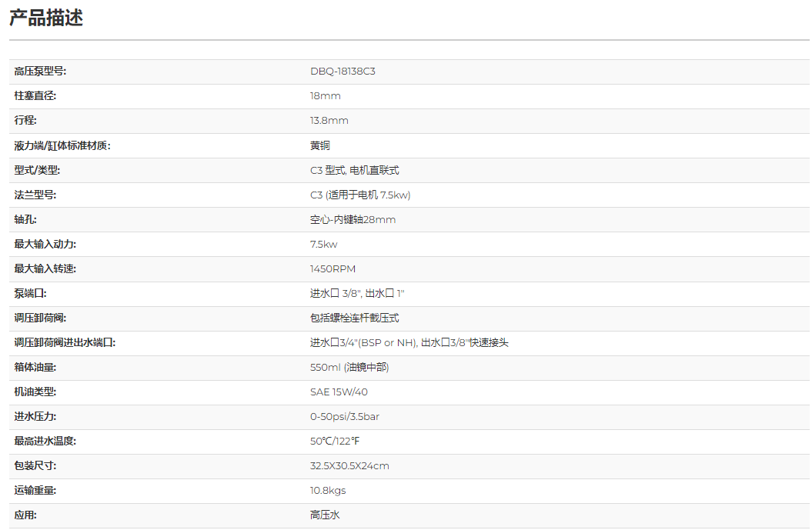Click the shaft value 空心-内键轴28mm

353,219
